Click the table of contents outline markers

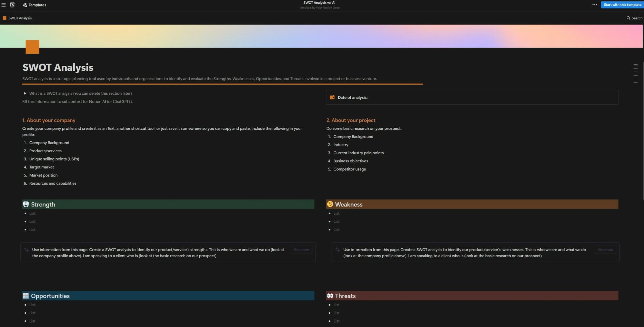pyautogui.click(x=635, y=73)
